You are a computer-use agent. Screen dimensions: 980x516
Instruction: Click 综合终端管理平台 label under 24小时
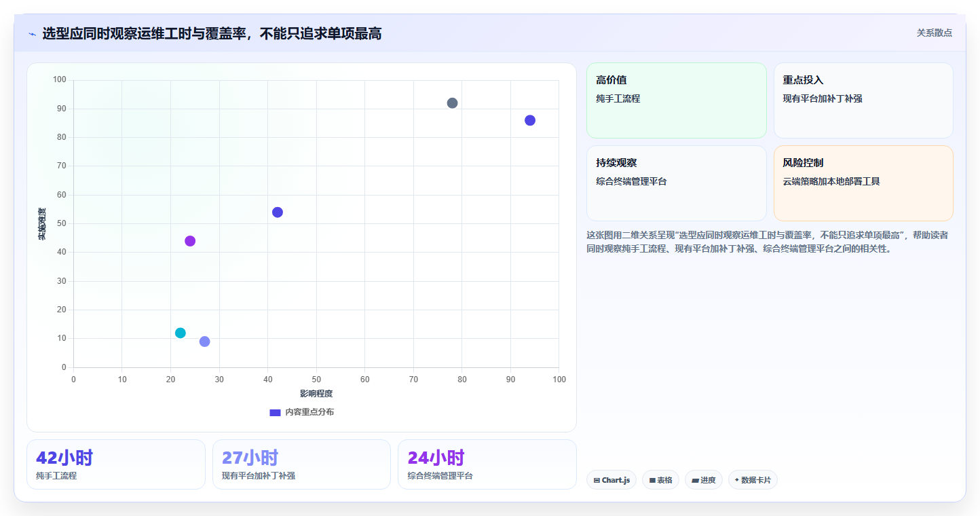pyautogui.click(x=440, y=476)
